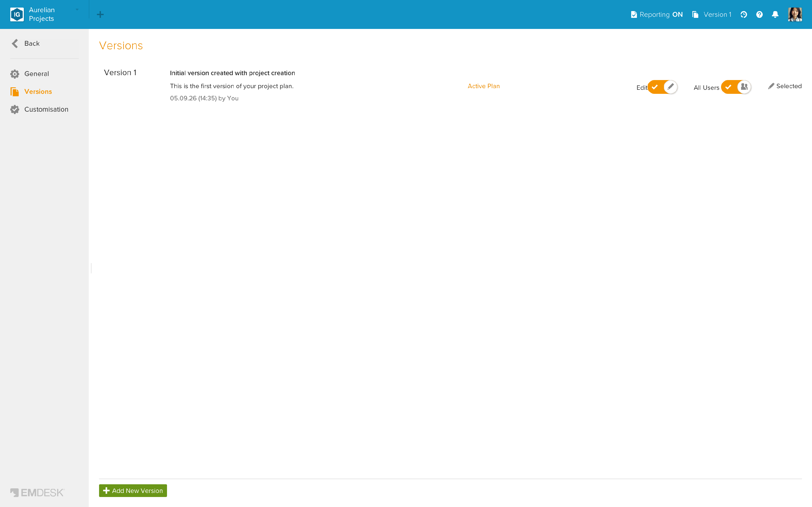The image size is (812, 507).
Task: Click the plus icon in top bar
Action: point(100,14)
